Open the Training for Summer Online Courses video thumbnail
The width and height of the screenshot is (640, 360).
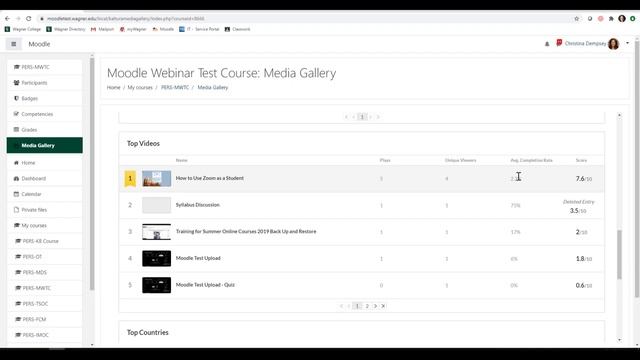click(156, 232)
